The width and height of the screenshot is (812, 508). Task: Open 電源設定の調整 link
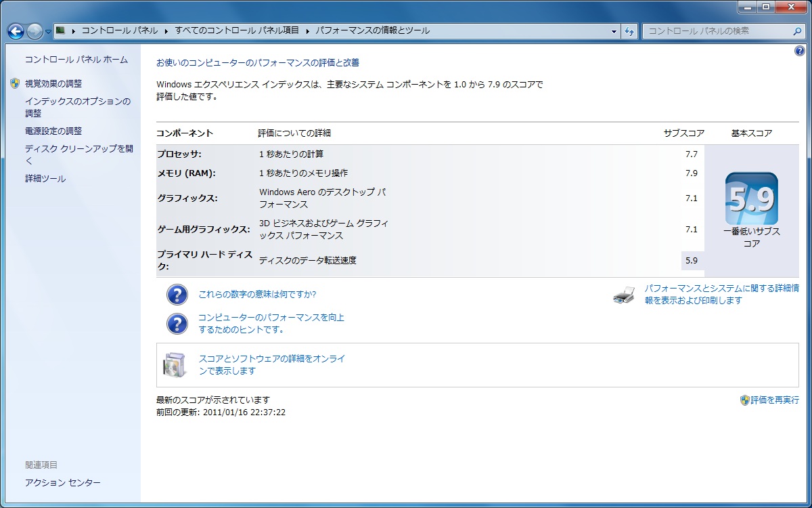[53, 131]
